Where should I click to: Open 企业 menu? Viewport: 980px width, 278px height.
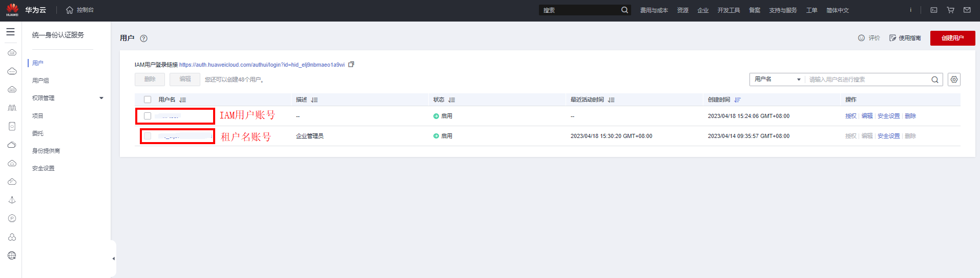coord(703,10)
